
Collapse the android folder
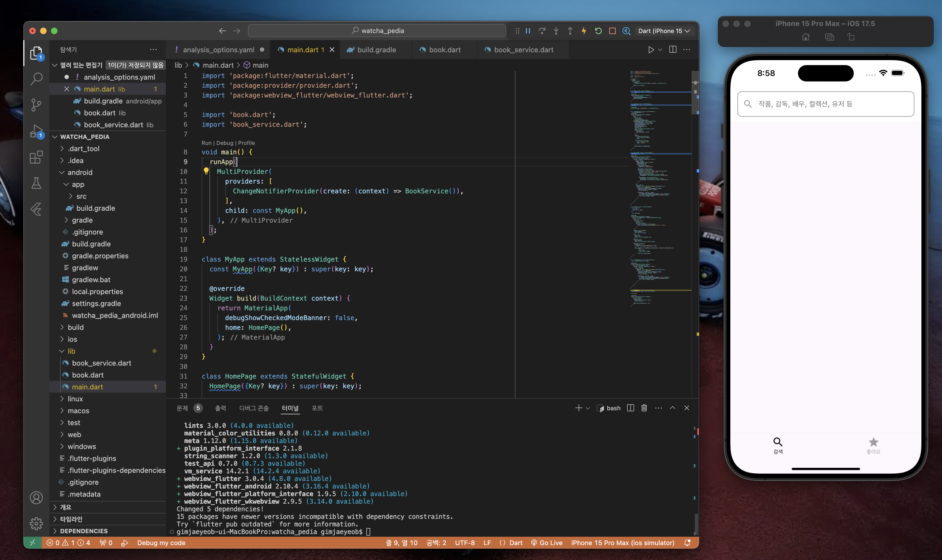pyautogui.click(x=108, y=172)
